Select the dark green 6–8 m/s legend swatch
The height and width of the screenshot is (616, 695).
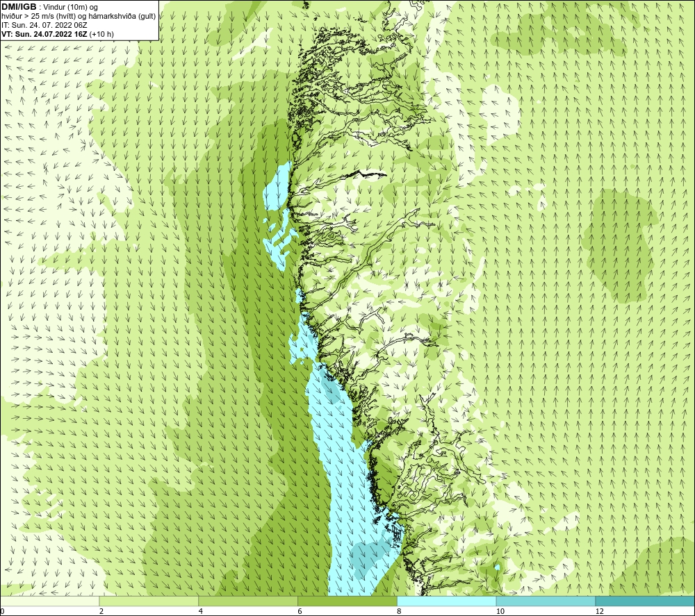[347, 601]
